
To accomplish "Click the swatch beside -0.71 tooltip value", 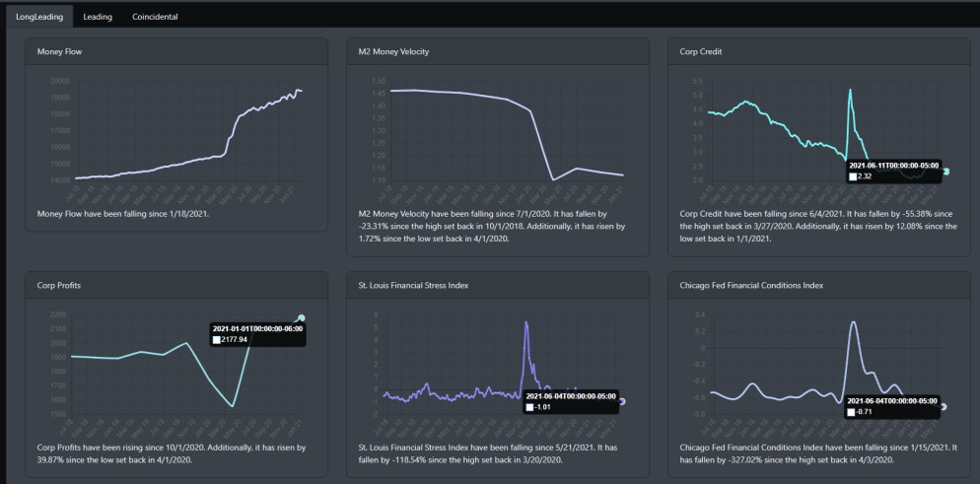I will (853, 412).
